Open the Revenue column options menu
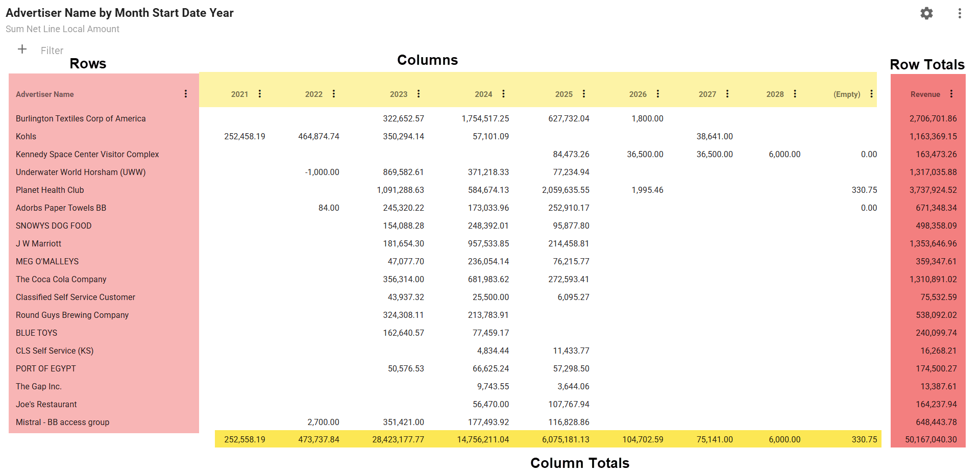This screenshot has height=473, width=980. pyautogui.click(x=951, y=94)
